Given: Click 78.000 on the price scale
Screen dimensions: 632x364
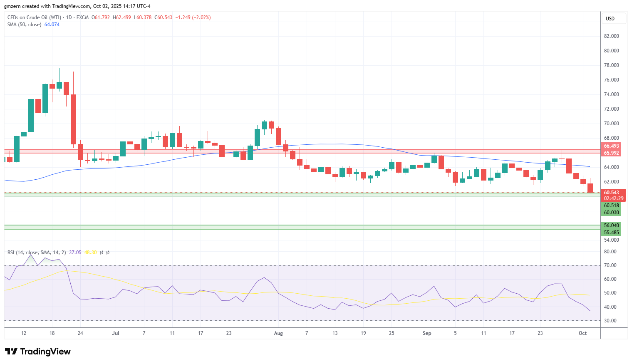Looking at the screenshot, I should tap(611, 65).
